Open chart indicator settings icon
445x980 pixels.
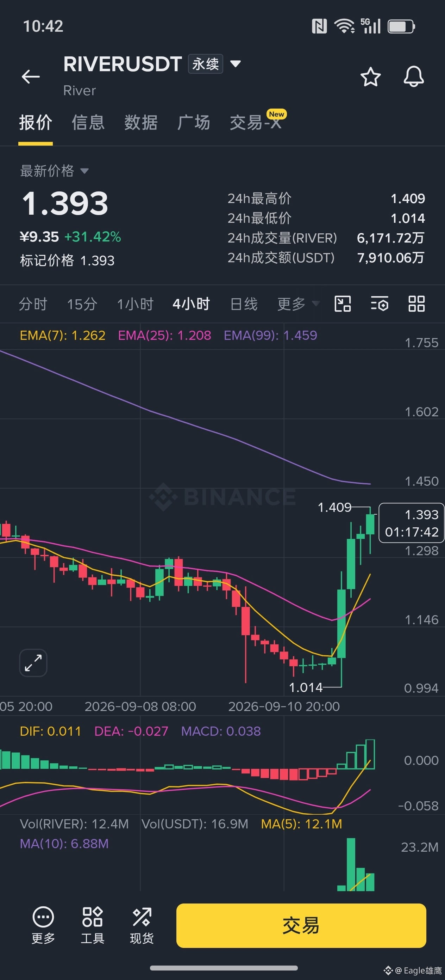(379, 304)
